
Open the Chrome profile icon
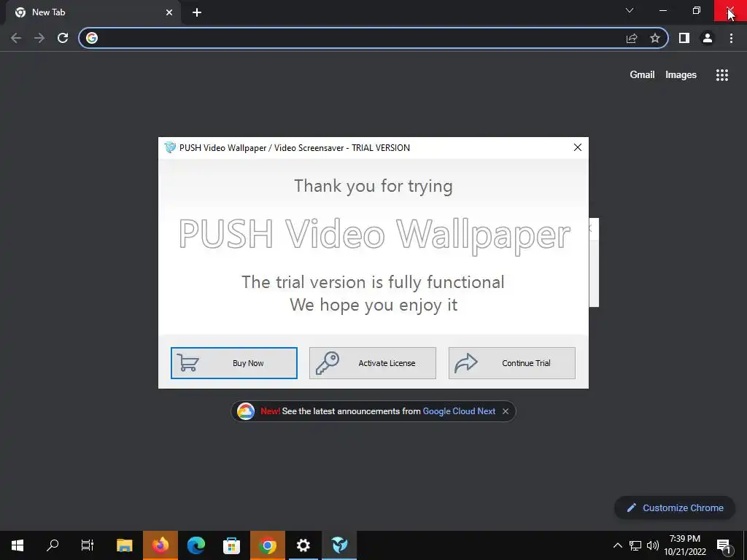[x=708, y=38]
